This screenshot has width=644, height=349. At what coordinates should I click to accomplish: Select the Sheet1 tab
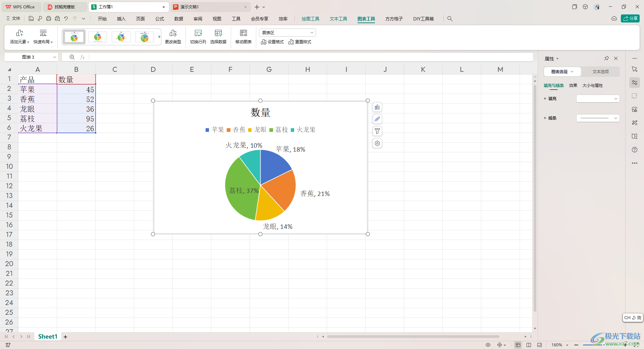point(48,337)
